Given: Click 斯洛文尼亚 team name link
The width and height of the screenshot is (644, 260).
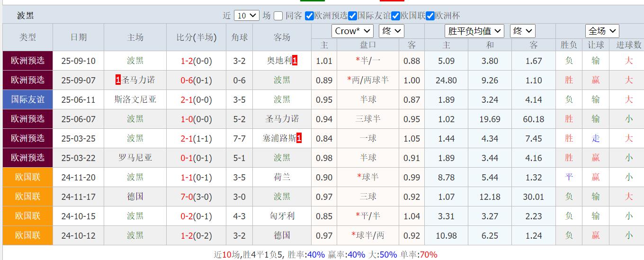Looking at the screenshot, I should pyautogui.click(x=135, y=99).
